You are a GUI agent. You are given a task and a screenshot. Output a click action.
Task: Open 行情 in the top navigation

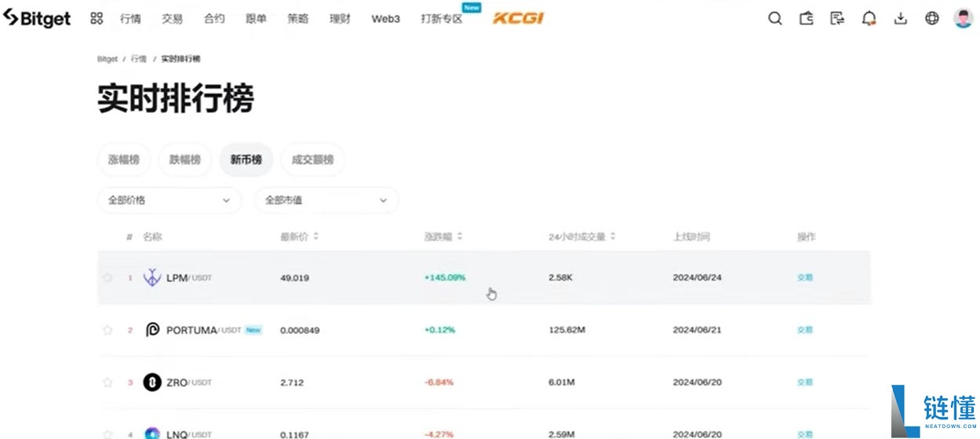(131, 19)
